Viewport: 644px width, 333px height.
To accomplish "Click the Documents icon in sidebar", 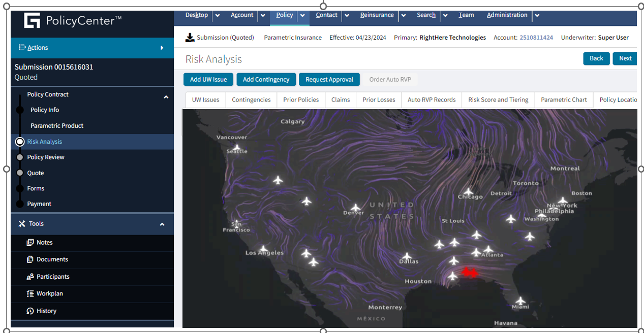I will (30, 259).
